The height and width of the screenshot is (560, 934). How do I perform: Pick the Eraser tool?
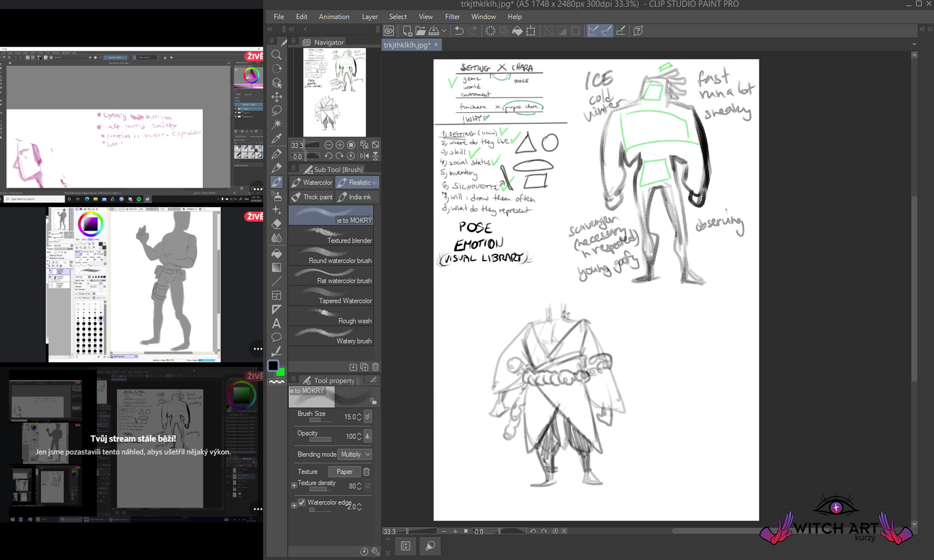tap(276, 224)
